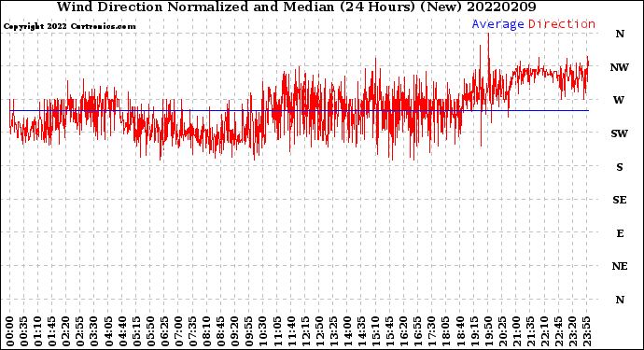Click the 18:05 time axis label
Screen dimensions: 644x350
pos(445,331)
